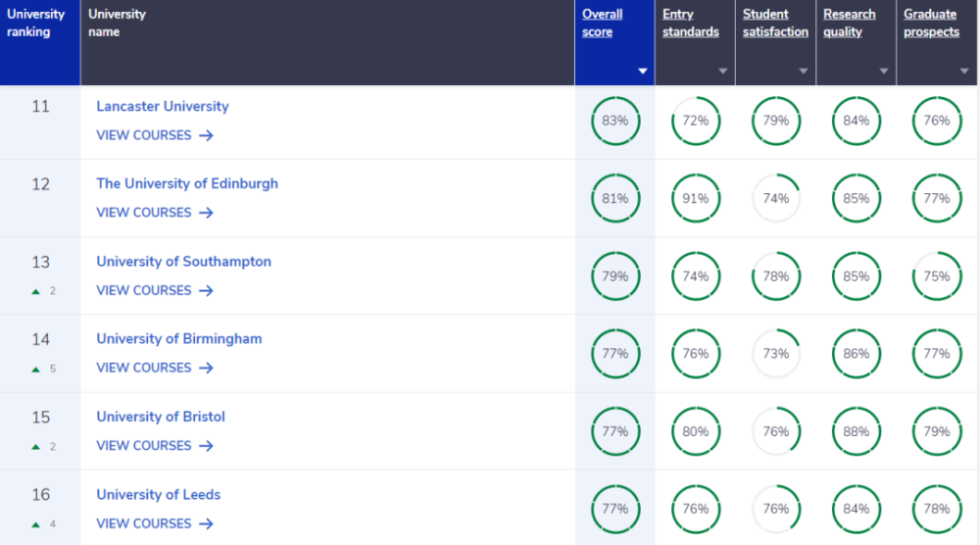The width and height of the screenshot is (980, 545).
Task: Click arrow icon next to Bristol's View Courses
Action: [x=206, y=446]
